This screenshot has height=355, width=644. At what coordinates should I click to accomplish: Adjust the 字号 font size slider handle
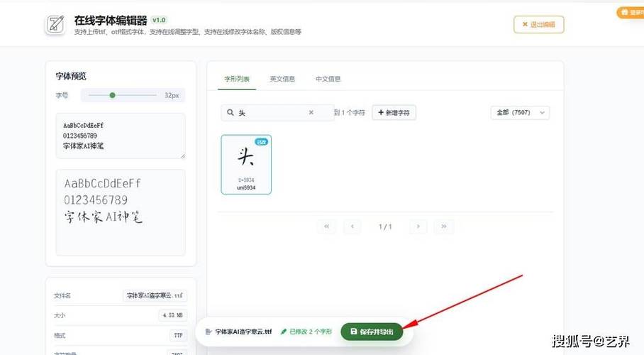112,95
